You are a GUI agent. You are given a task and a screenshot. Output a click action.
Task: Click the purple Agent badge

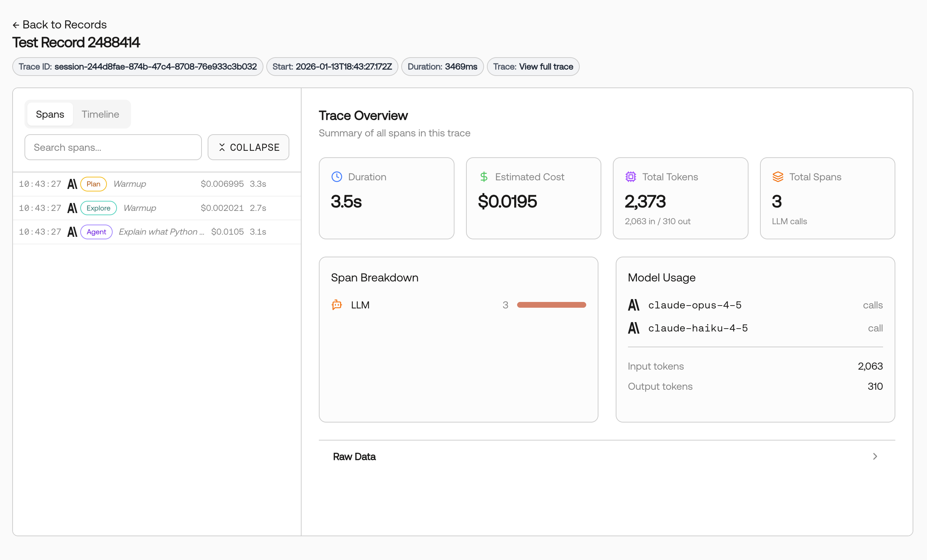pyautogui.click(x=96, y=232)
